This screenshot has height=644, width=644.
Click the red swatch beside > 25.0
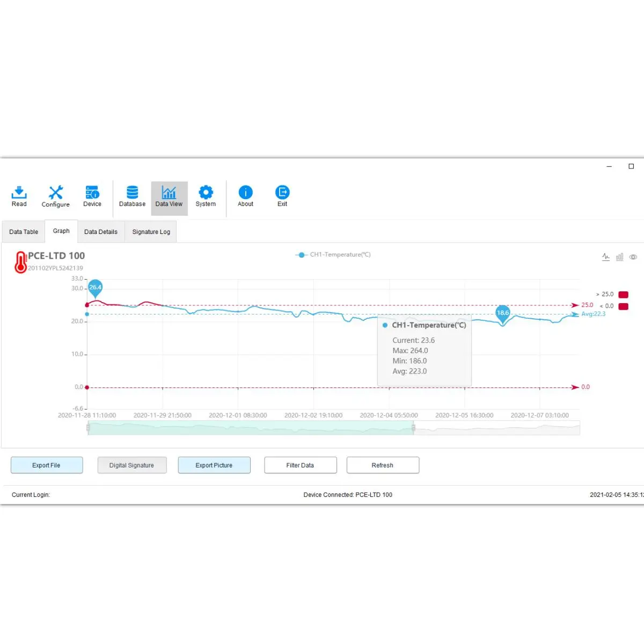[624, 295]
